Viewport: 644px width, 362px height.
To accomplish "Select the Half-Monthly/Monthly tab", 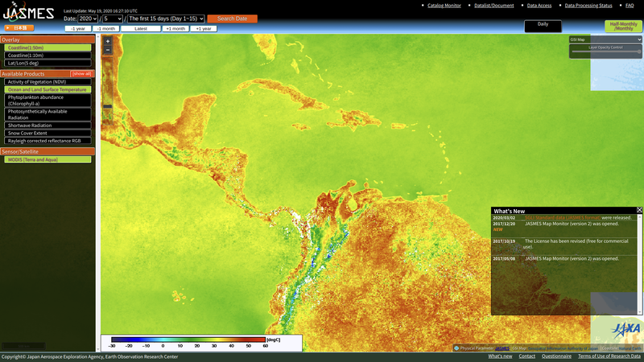I will [623, 26].
